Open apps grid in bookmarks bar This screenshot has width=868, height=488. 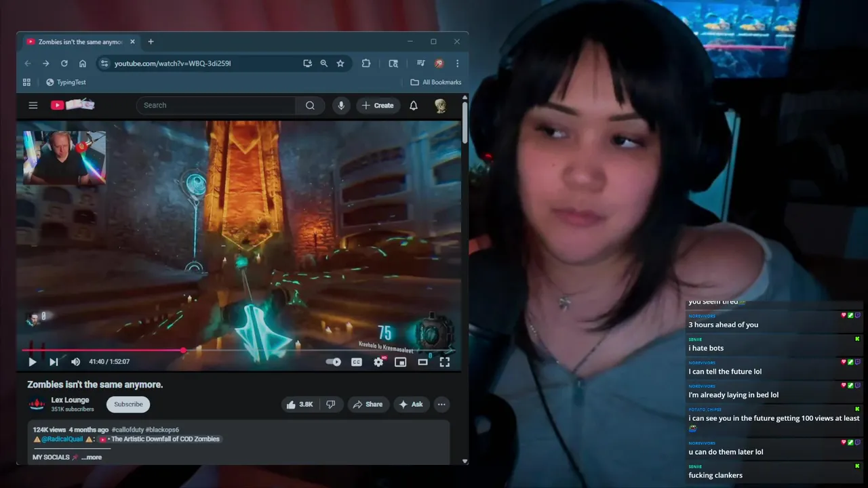point(26,82)
